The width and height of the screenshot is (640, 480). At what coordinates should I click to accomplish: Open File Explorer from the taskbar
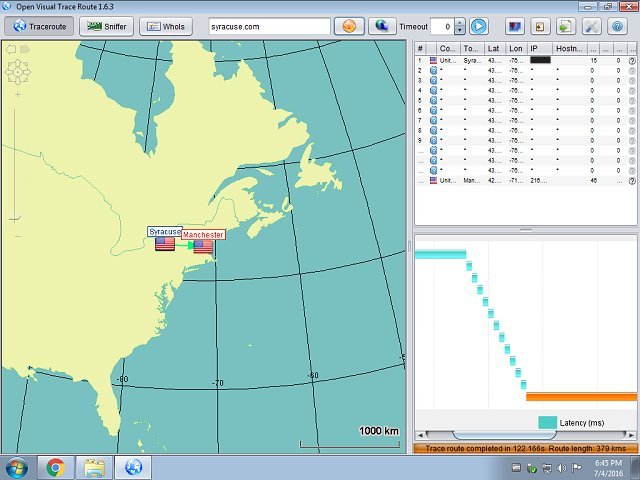coord(94,468)
